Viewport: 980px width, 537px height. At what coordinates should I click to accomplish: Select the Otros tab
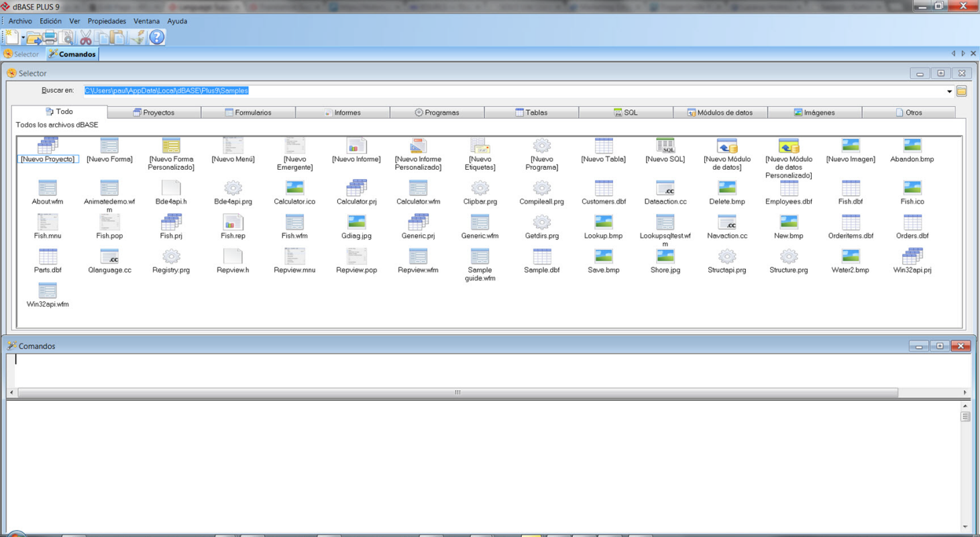909,113
